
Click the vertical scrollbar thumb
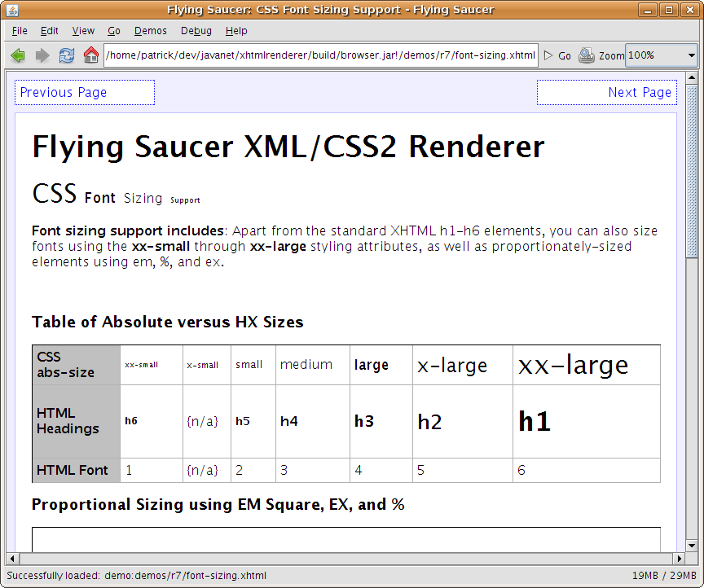click(x=692, y=171)
